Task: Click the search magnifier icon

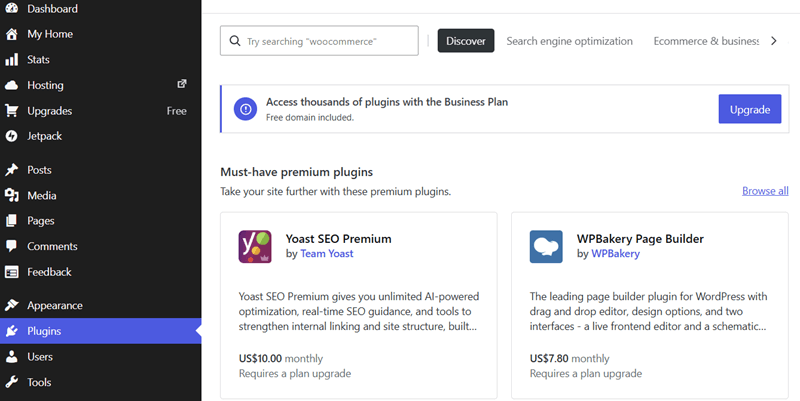Action: [235, 41]
